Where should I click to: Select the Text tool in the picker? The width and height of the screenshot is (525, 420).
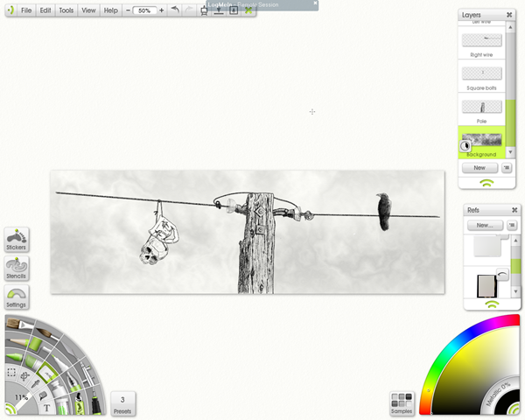[x=46, y=408]
